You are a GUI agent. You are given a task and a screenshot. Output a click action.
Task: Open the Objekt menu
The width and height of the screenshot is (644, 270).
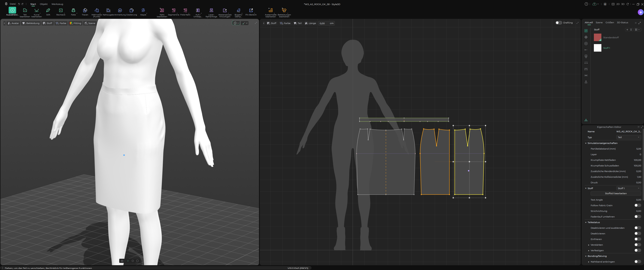[44, 4]
